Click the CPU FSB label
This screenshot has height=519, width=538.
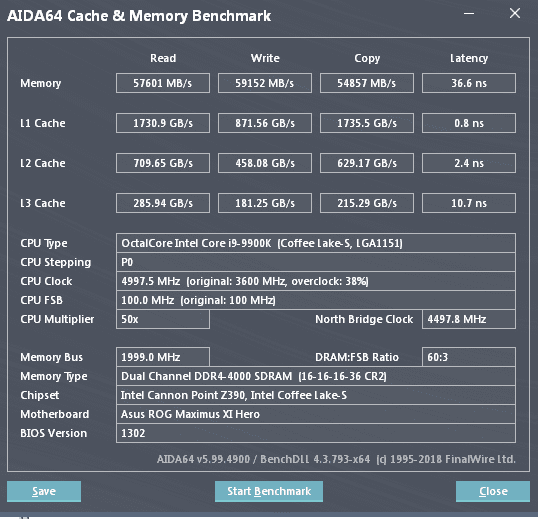[42, 300]
